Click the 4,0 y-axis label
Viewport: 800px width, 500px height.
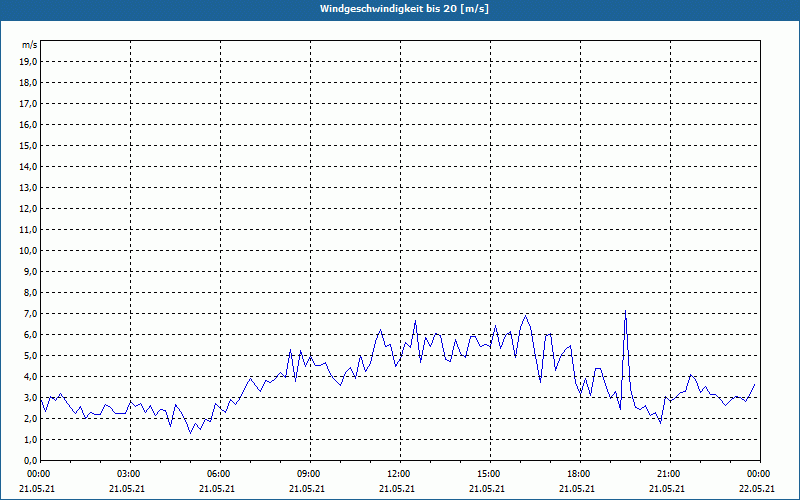point(29,377)
